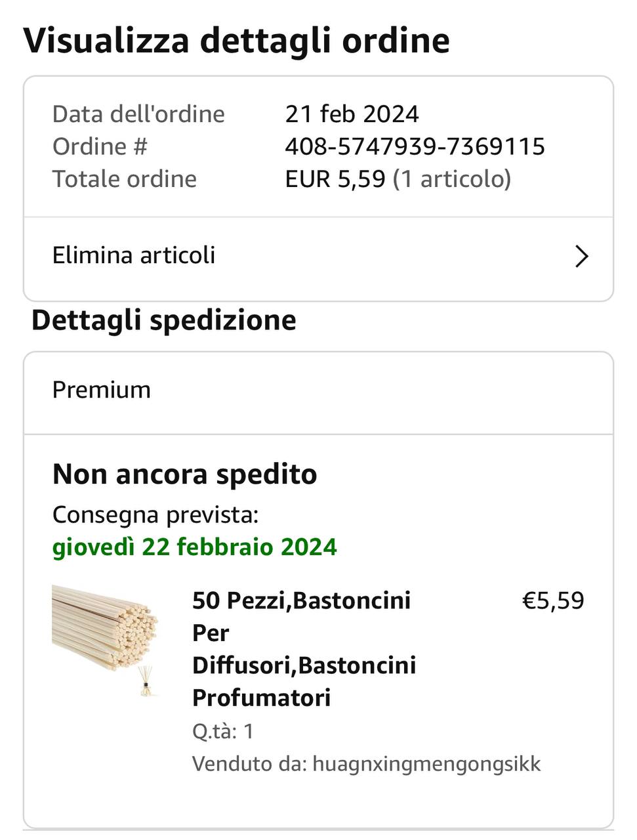This screenshot has width=637, height=840.
Task: Tap the Data dell'ordine label
Action: coord(138,114)
